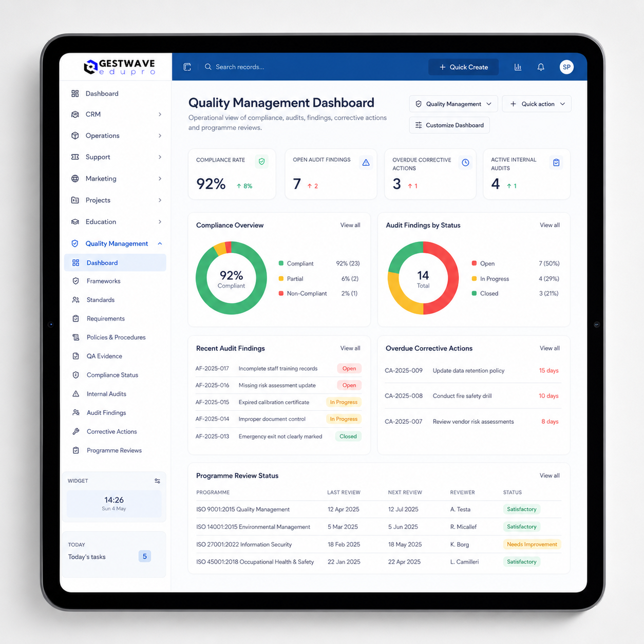Open the notifications bell
Image resolution: width=644 pixels, height=644 pixels.
(x=541, y=67)
